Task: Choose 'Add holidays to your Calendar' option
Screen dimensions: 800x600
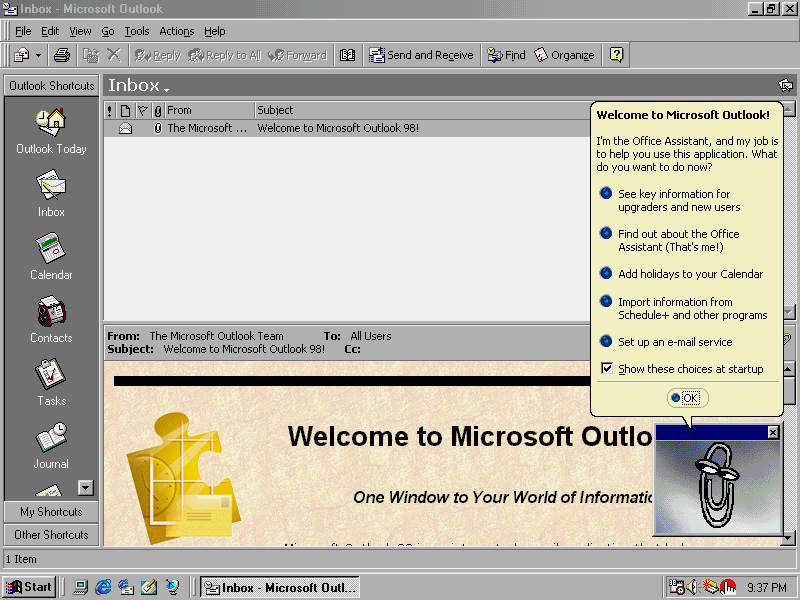Action: click(606, 273)
